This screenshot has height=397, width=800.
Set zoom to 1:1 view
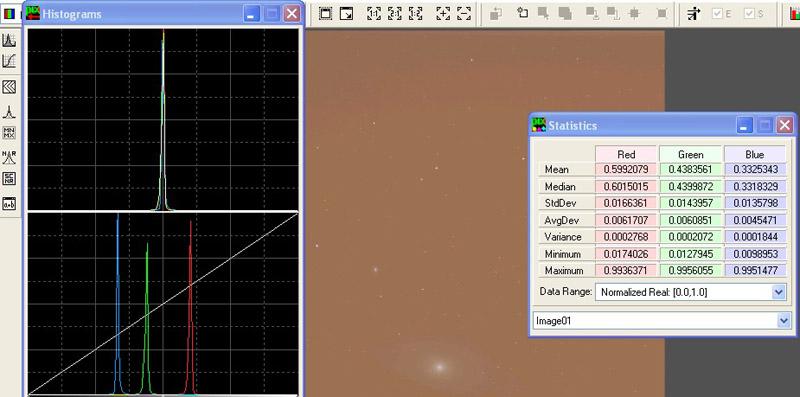[x=374, y=14]
